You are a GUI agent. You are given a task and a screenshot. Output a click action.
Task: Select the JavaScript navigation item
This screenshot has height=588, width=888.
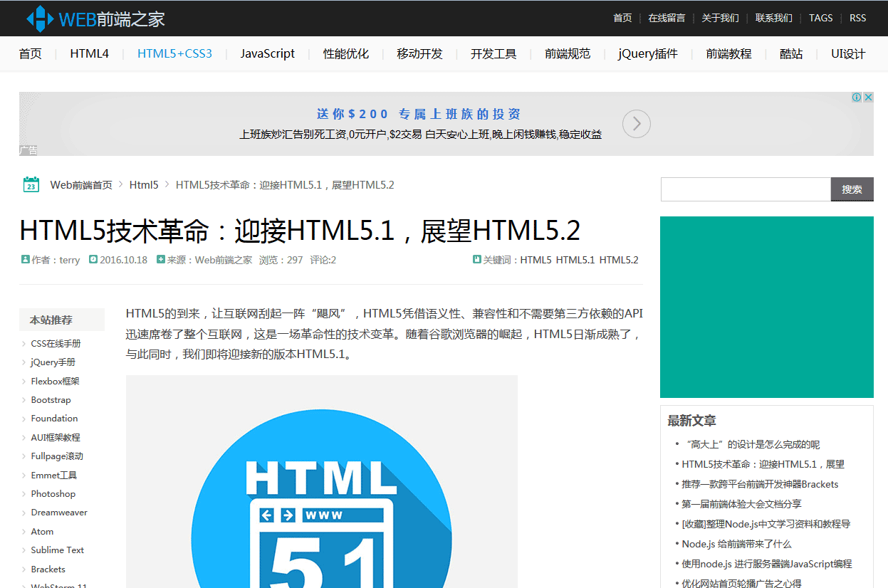pos(267,53)
